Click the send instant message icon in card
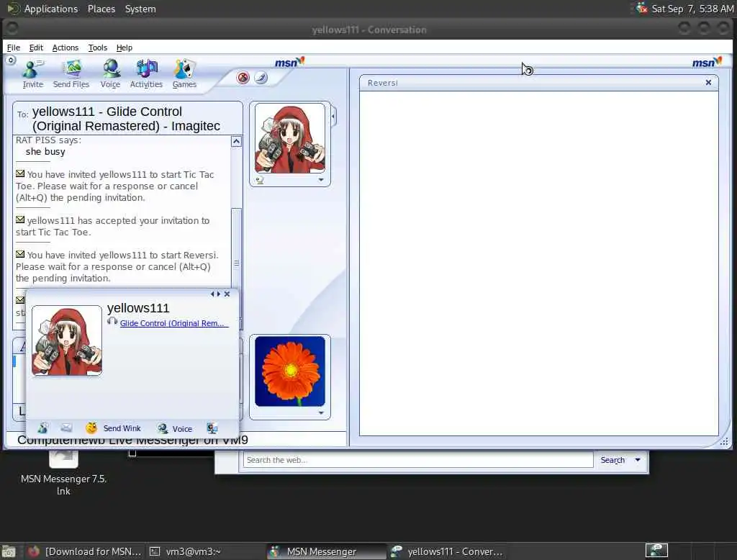Image resolution: width=737 pixels, height=560 pixels. coord(42,428)
